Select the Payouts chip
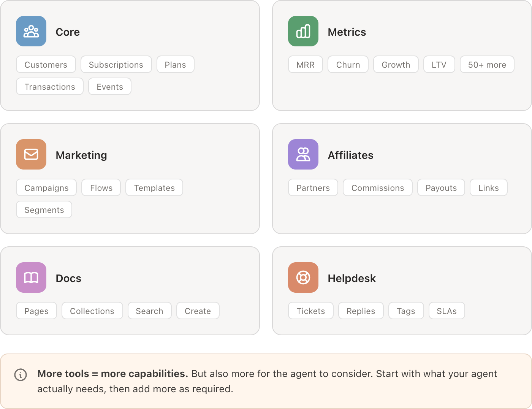 (x=441, y=188)
